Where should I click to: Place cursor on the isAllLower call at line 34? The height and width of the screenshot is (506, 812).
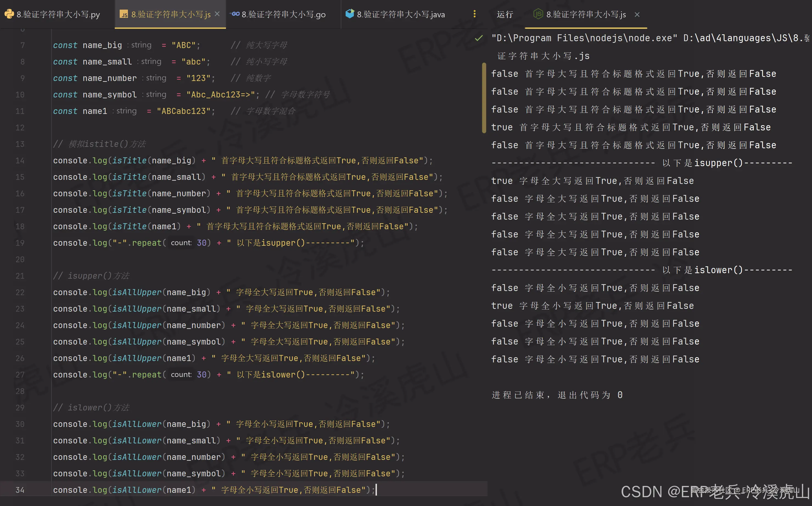click(x=137, y=490)
